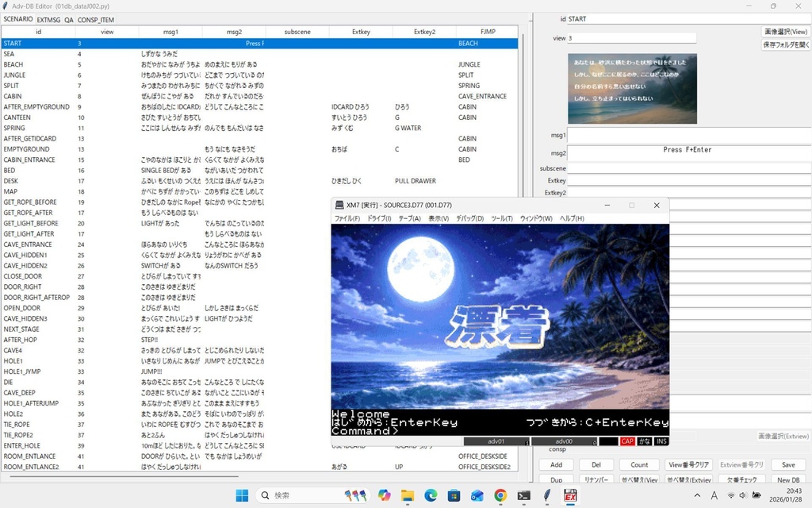Click the View番号クリア button

pos(688,465)
